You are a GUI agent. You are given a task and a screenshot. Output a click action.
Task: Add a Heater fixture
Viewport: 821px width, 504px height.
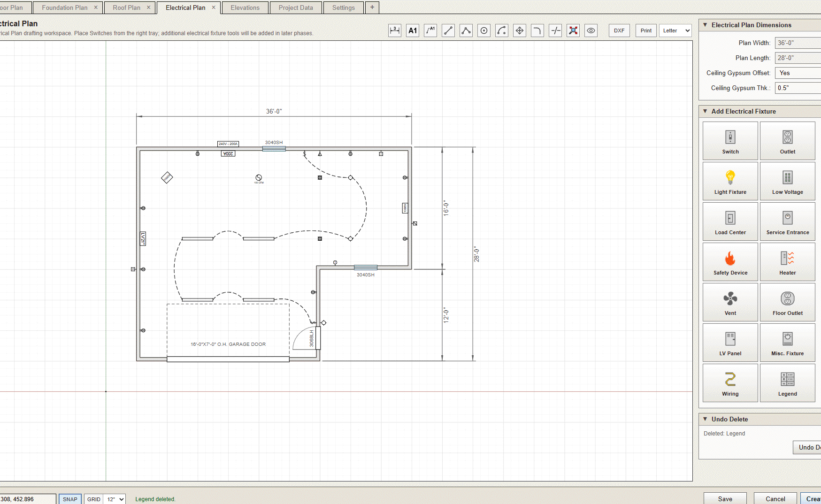coord(788,262)
